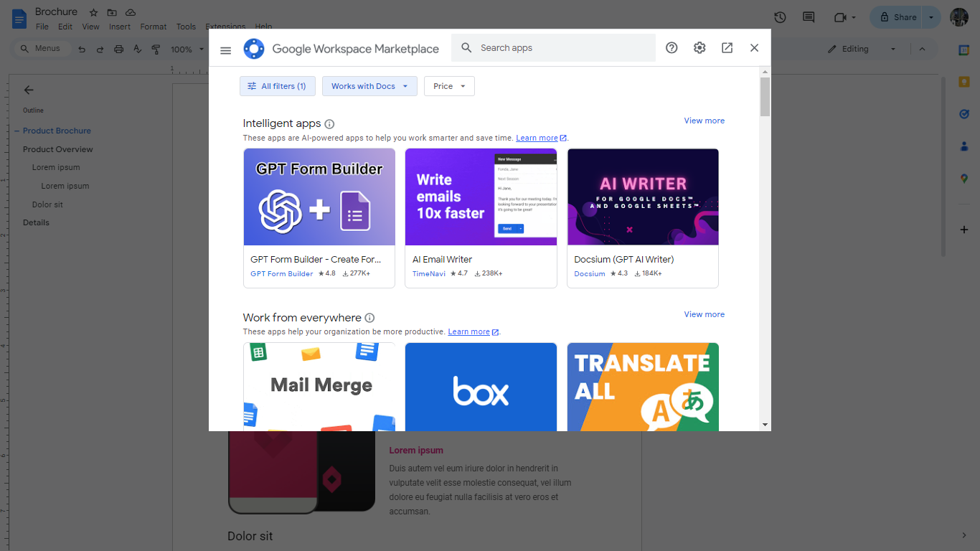The height and width of the screenshot is (551, 980).
Task: Open version history clock icon in Docs
Action: click(780, 17)
